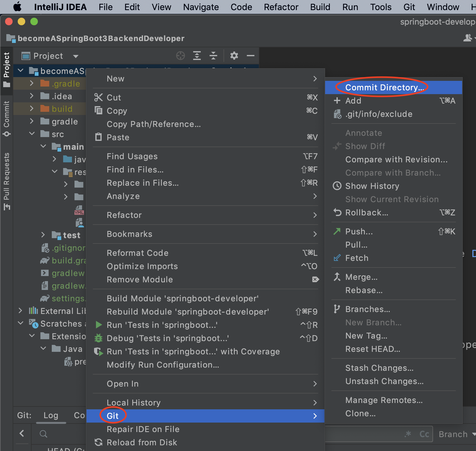This screenshot has height=451, width=476.
Task: Open the Build menu in menu bar
Action: (320, 7)
